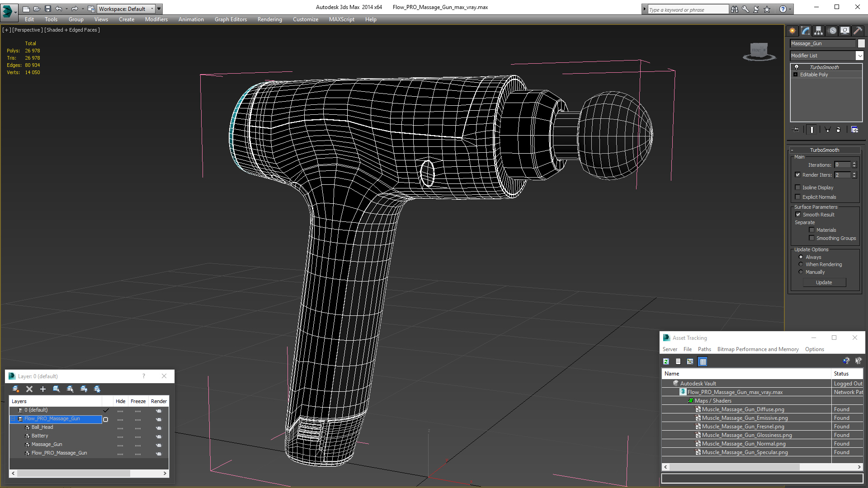Expand the Editable Poly stack entry
This screenshot has height=488, width=868.
795,75
